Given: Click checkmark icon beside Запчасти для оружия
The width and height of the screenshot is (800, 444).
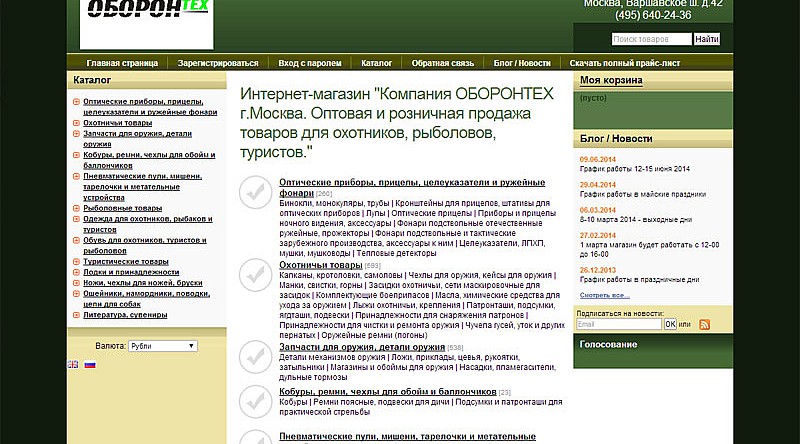Looking at the screenshot, I should 256,355.
